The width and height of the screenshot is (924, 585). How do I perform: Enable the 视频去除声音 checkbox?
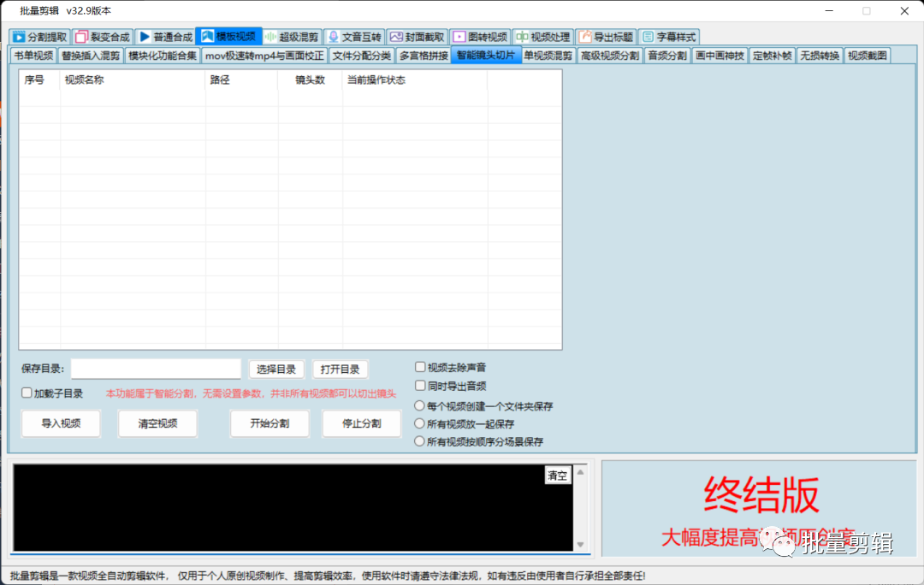click(x=420, y=368)
